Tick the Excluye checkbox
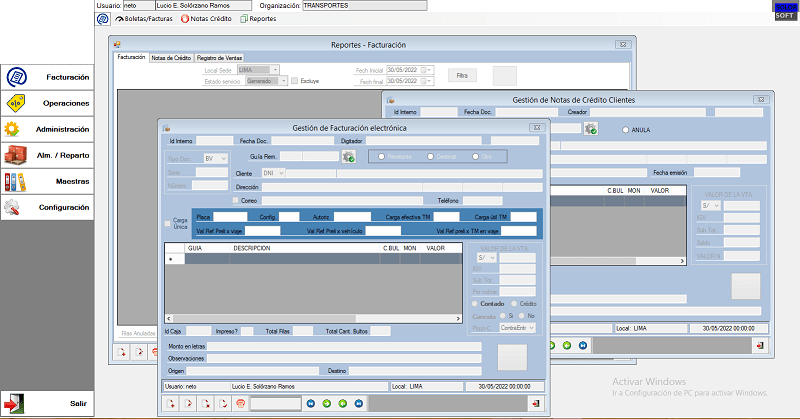This screenshot has width=800, height=419. [294, 81]
